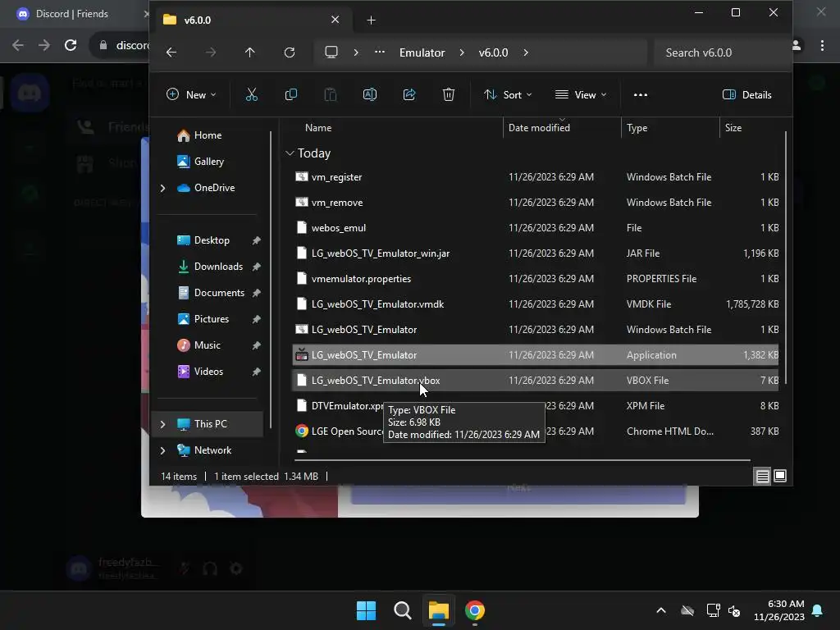840x630 pixels.
Task: Select the LGE Open Source Chrome HTML file
Action: click(536, 431)
